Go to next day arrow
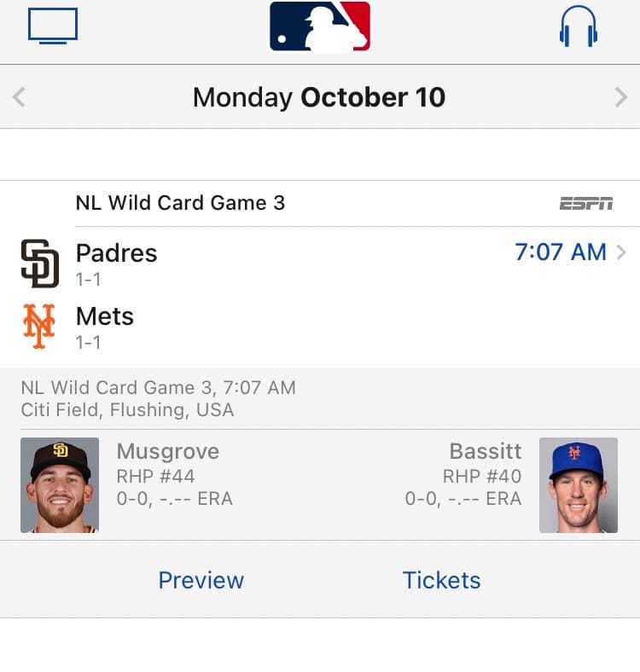This screenshot has height=672, width=640. 620,97
